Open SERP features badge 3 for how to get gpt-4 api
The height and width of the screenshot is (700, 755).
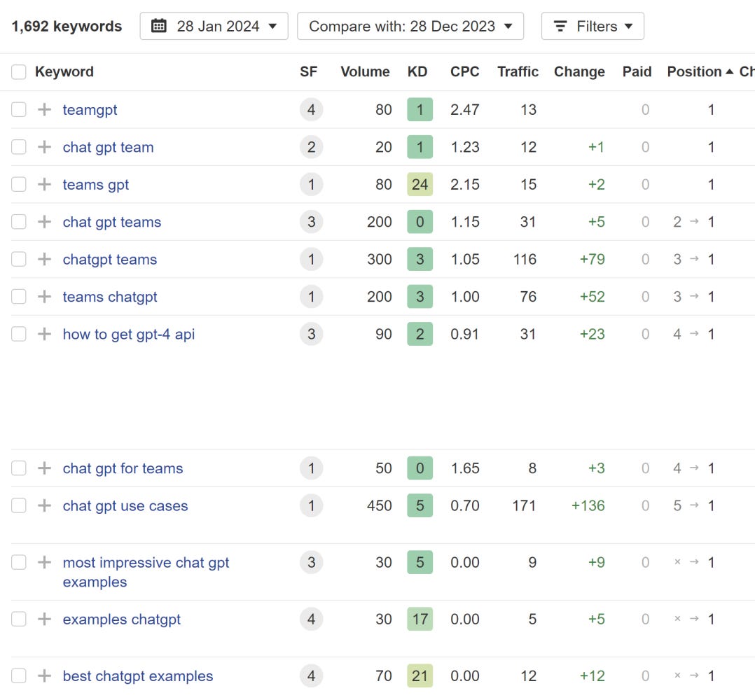click(312, 334)
